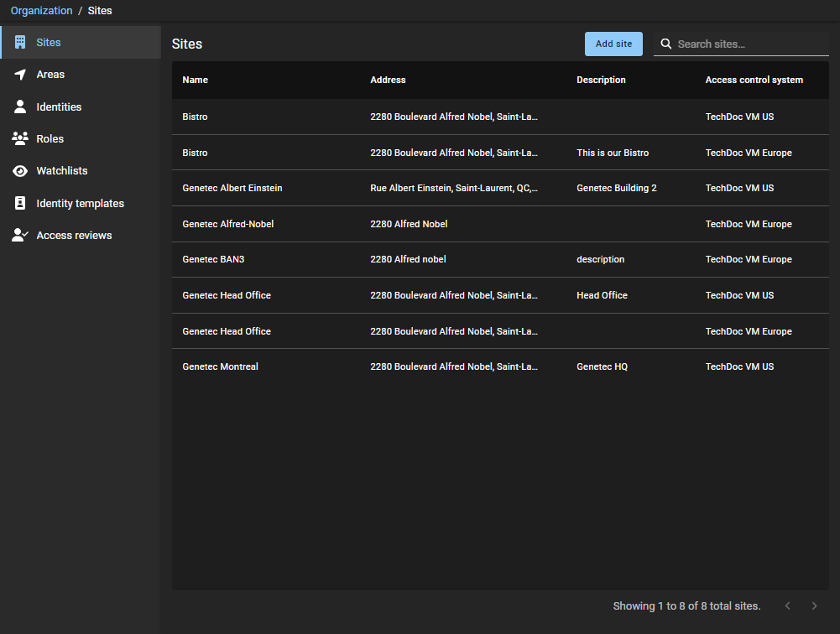Screen dimensions: 840x634
Task: Go to previous page of sites
Action: (x=787, y=605)
